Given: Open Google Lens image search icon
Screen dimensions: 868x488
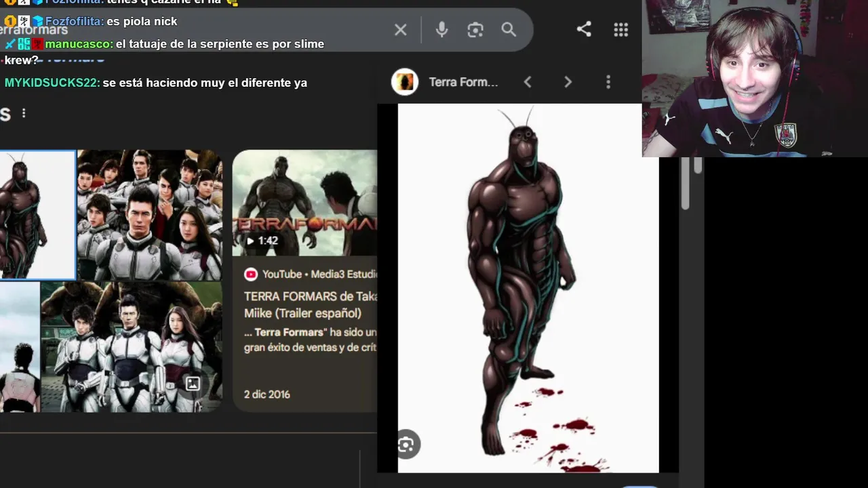Looking at the screenshot, I should [475, 30].
